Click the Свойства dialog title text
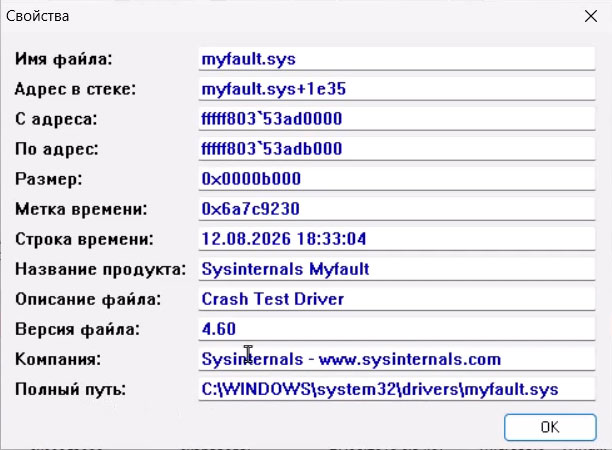This screenshot has width=612, height=450. click(x=37, y=16)
